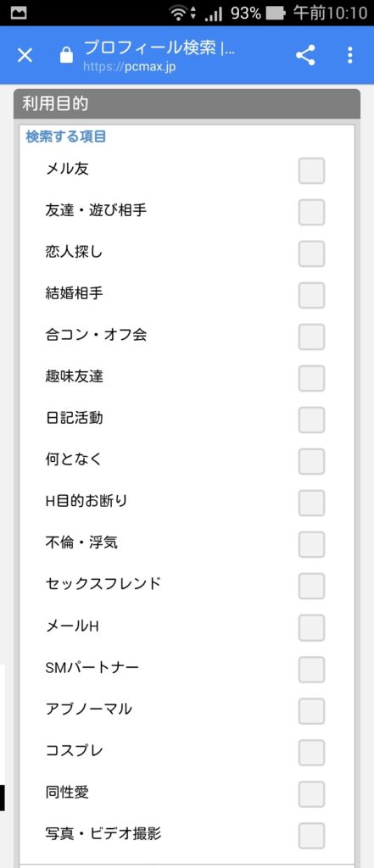Select the 結婚相手 checkbox

click(x=311, y=295)
